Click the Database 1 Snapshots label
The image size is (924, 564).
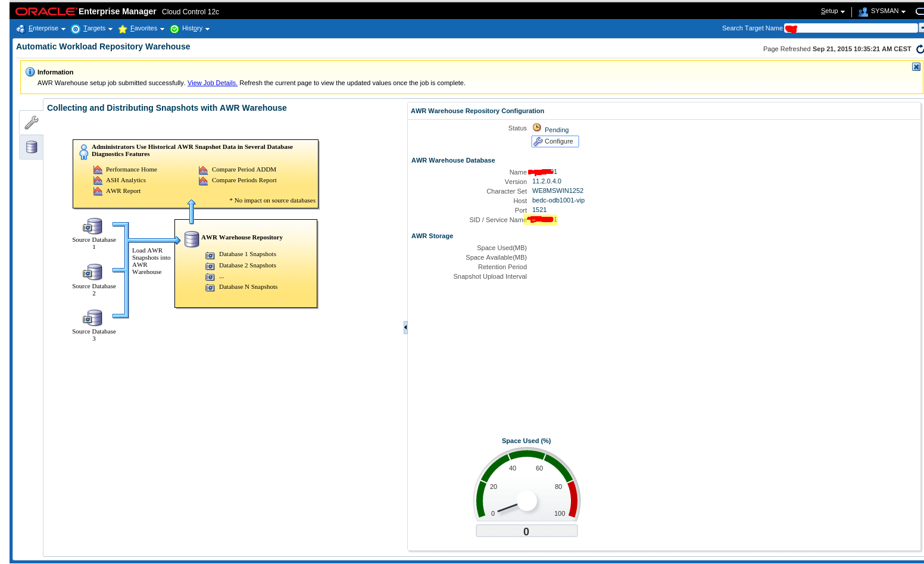tap(248, 254)
